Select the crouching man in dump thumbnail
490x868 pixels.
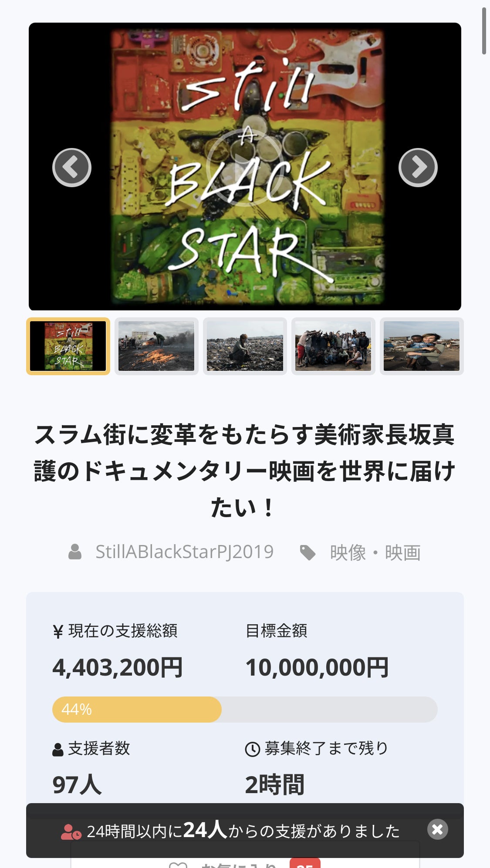click(x=245, y=346)
